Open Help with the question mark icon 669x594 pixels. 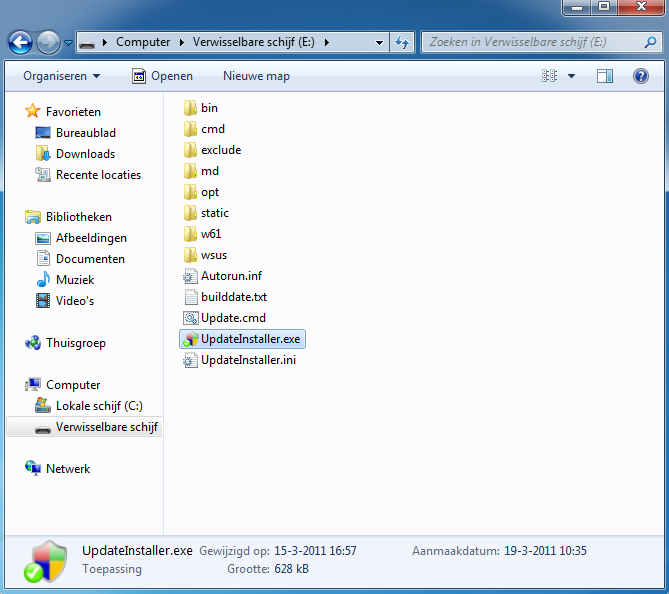coord(641,76)
